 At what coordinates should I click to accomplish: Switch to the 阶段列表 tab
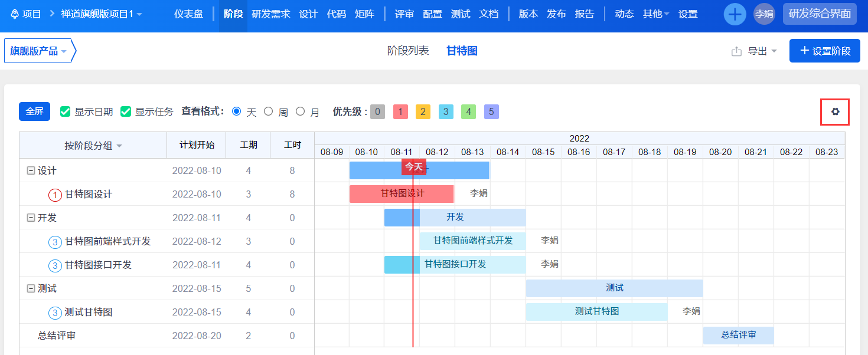[408, 51]
